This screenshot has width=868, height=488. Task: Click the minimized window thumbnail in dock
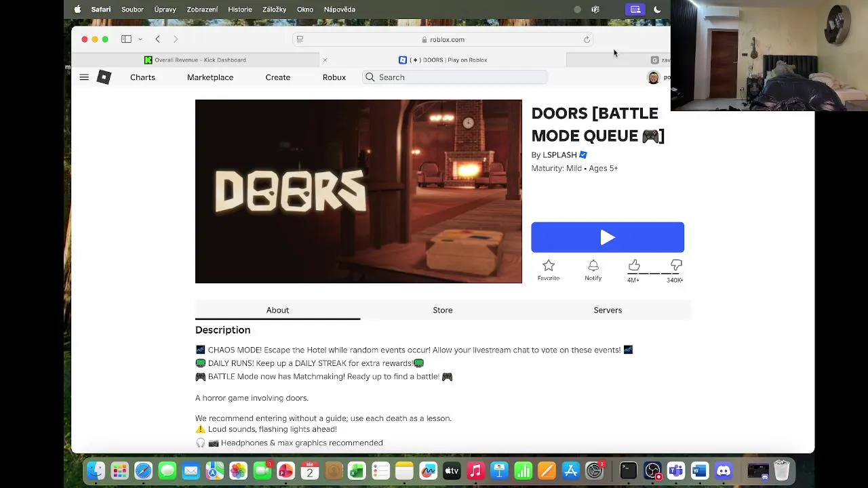tap(757, 470)
